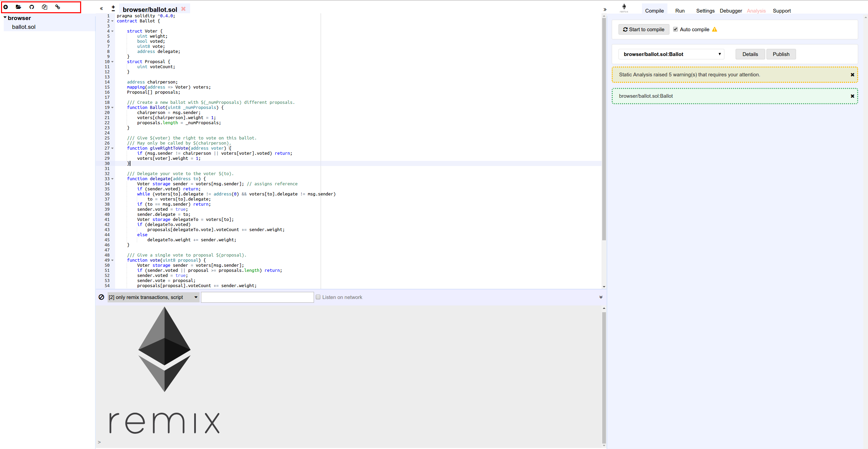The image size is (868, 449).
Task: Click the Static Analysis warnings message text
Action: pos(689,75)
